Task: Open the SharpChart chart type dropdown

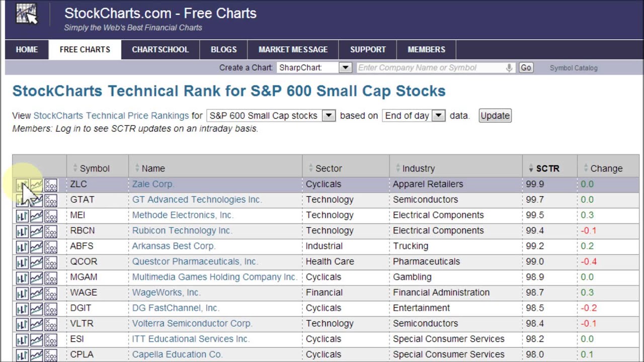Action: coord(314,67)
